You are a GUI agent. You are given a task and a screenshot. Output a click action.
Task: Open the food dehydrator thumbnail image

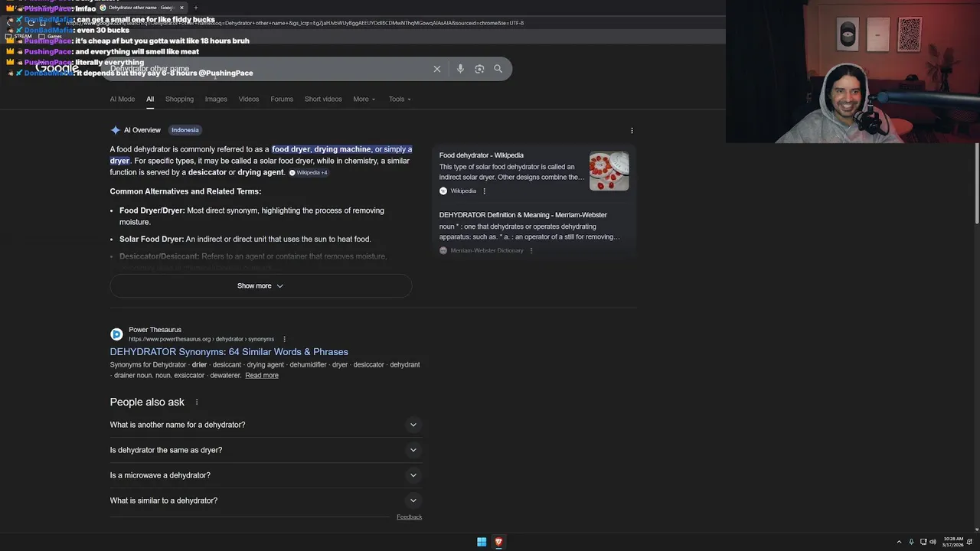pos(609,171)
